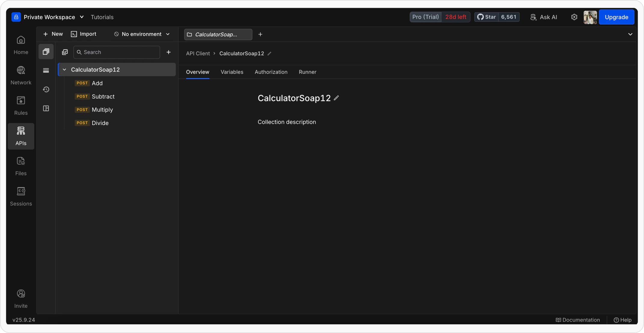The height and width of the screenshot is (333, 644).
Task: Switch to the split layout view
Action: point(46,108)
